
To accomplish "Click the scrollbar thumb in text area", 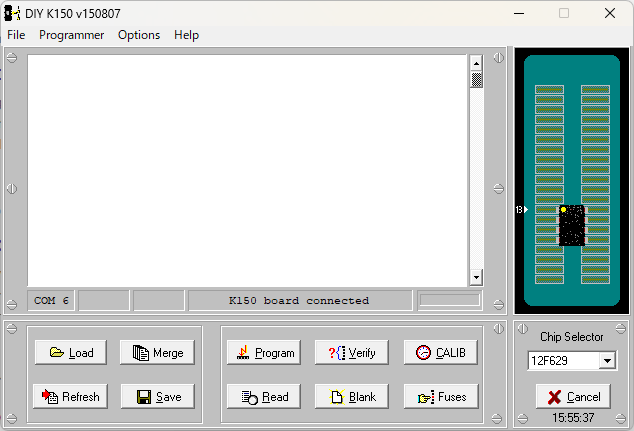I will pos(477,79).
